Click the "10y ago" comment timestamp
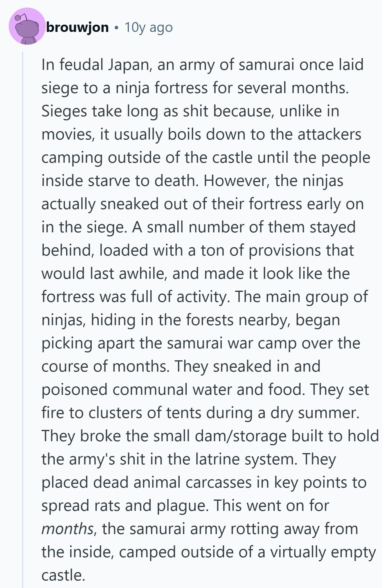 149,27
